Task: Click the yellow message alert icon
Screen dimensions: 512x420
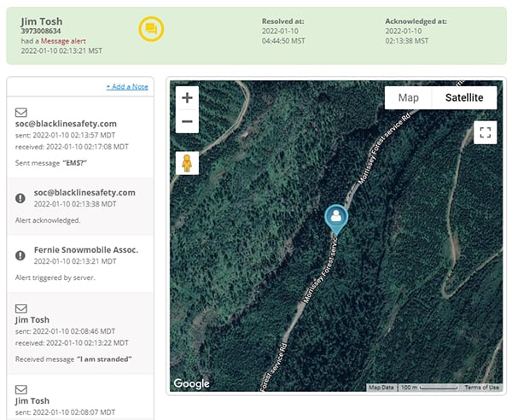Action: 151,29
